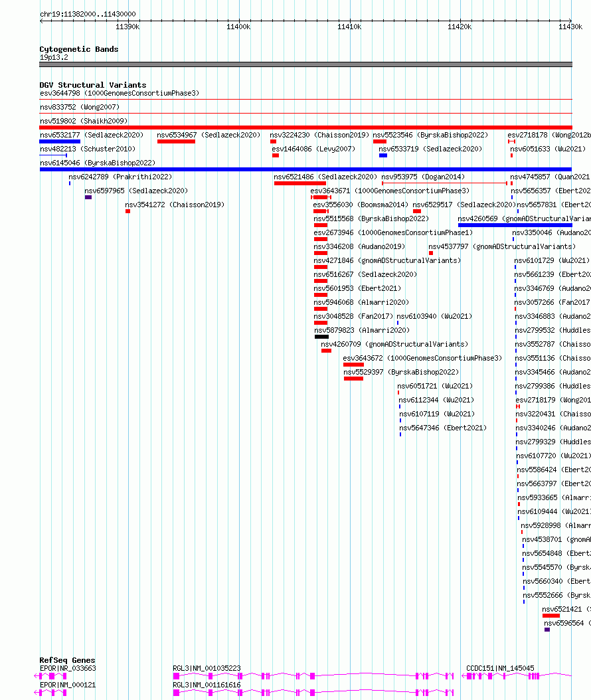Viewport: 591px width, 700px height.
Task: Select nsv6516267 (Sedlazeck2020) variant label
Action: click(x=365, y=274)
